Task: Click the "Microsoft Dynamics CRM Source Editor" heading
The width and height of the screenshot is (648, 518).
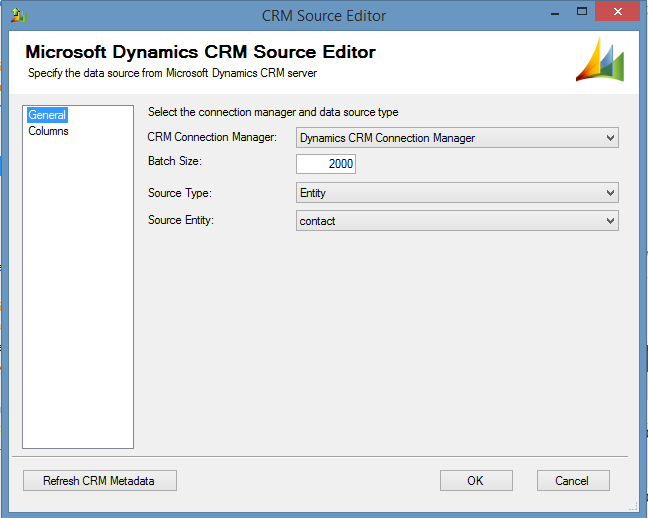Action: pos(200,52)
